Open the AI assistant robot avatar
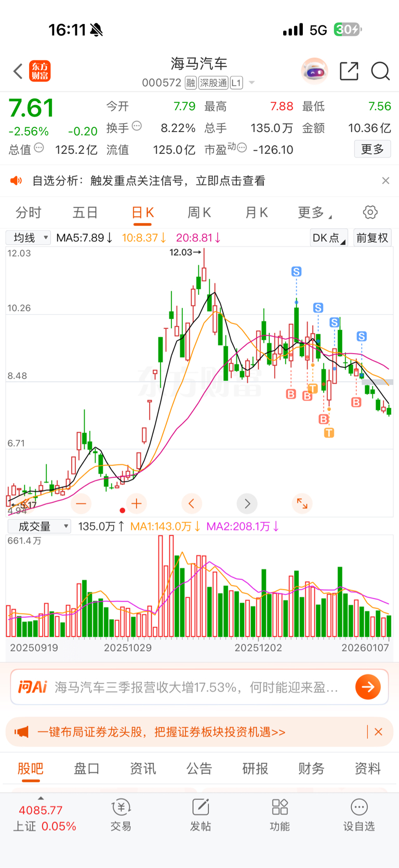399x868 pixels. 315,71
